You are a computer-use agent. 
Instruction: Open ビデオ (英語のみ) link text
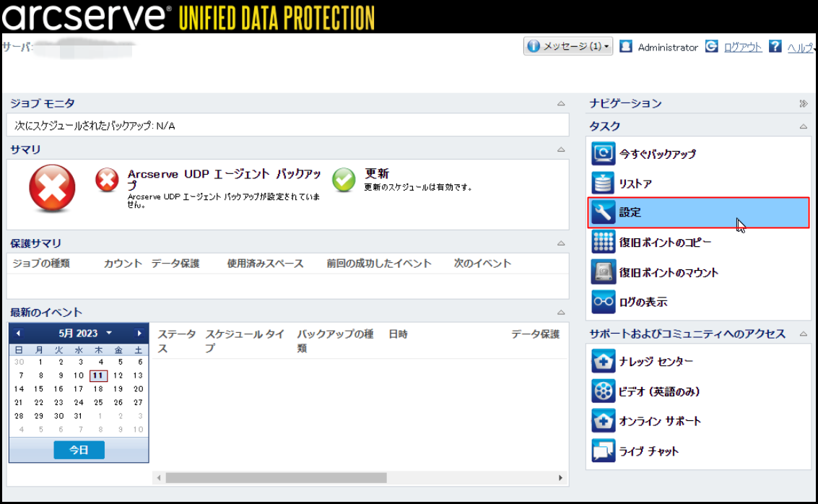click(x=659, y=391)
